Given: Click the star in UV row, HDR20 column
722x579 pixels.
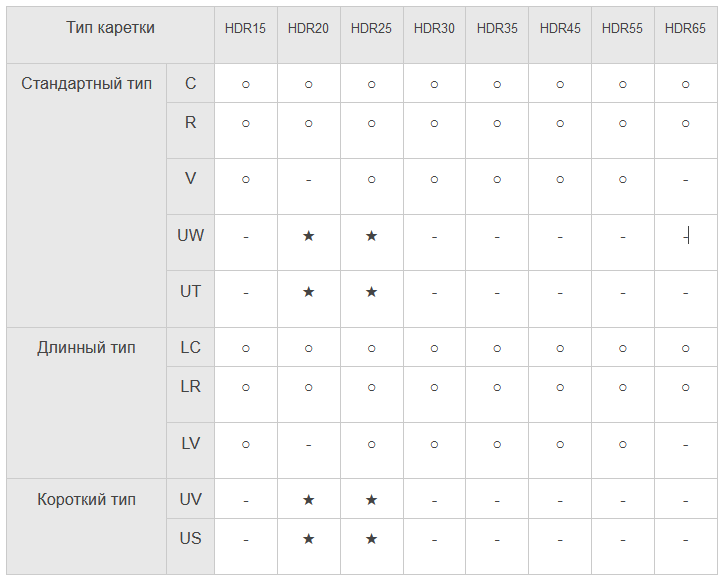Looking at the screenshot, I should tap(309, 500).
